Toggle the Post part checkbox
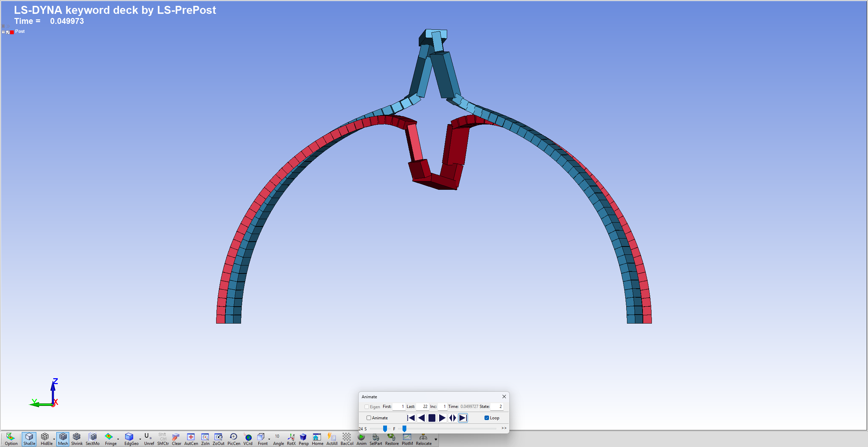868x447 pixels. [8, 32]
